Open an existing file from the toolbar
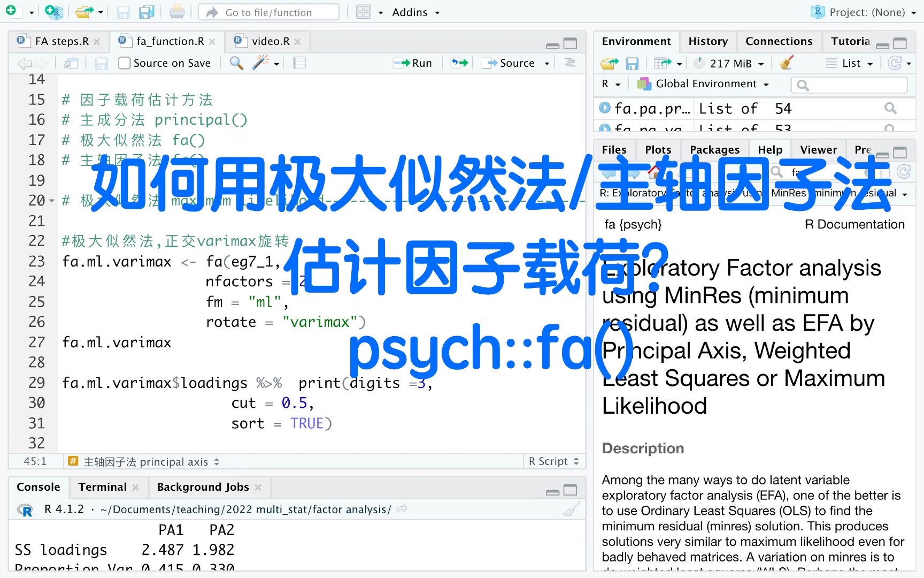924x578 pixels. click(x=84, y=12)
